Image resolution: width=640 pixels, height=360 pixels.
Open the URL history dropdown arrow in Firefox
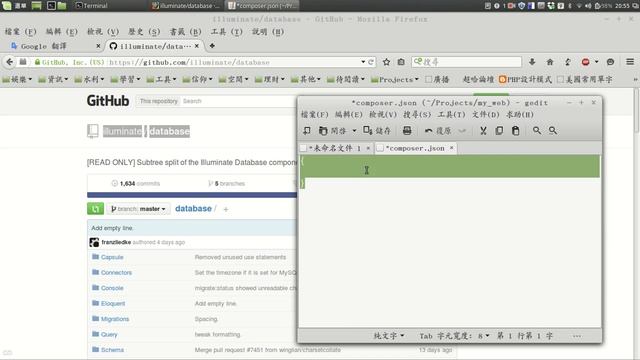tap(363, 62)
